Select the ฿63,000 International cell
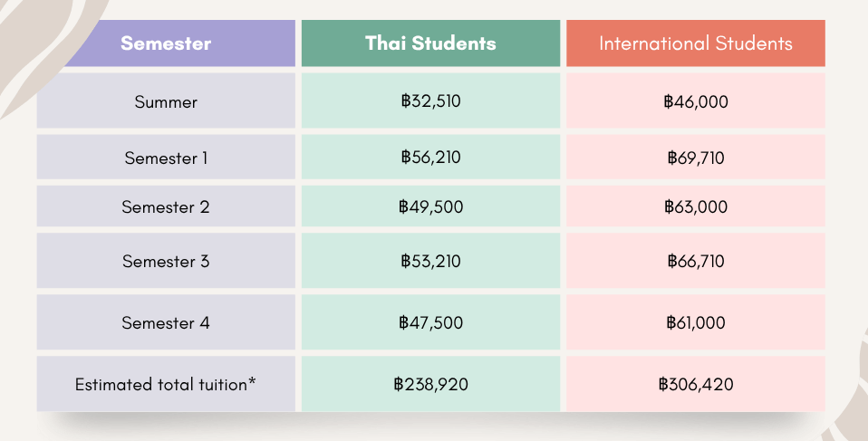 (x=696, y=206)
